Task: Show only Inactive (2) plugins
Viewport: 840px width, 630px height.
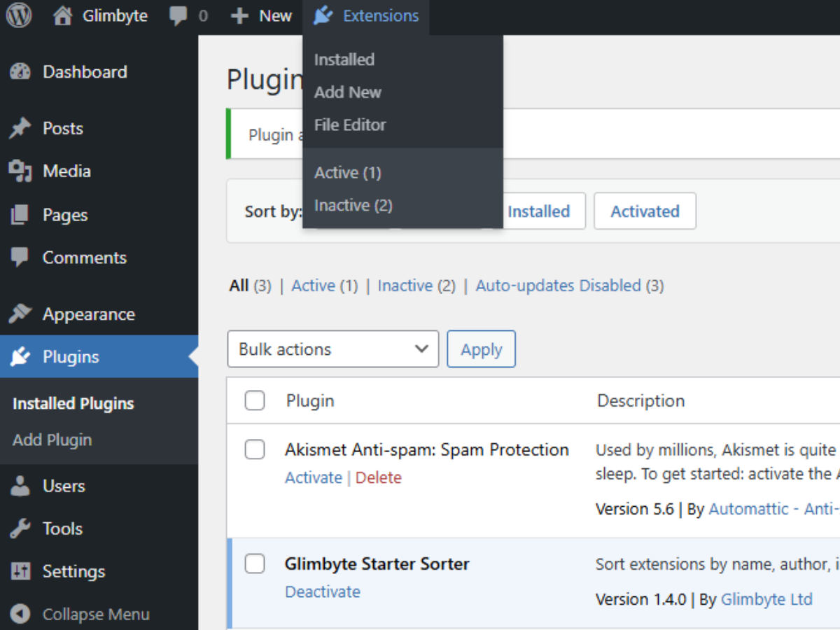Action: (x=405, y=286)
